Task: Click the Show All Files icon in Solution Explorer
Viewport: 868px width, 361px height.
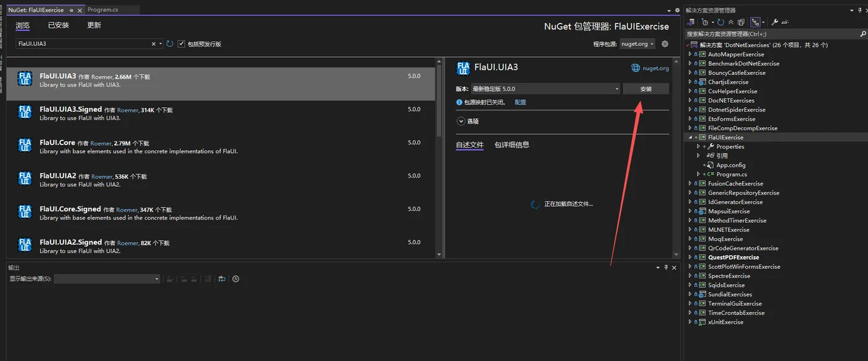Action: click(x=741, y=22)
